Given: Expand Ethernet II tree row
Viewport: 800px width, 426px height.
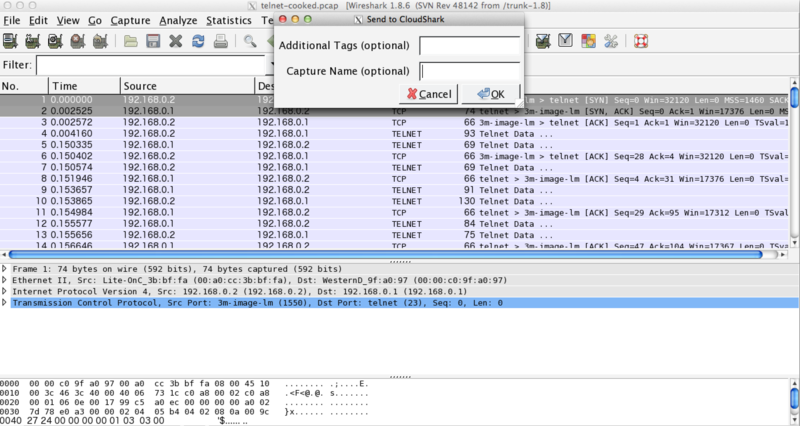Looking at the screenshot, I should pos(4,280).
